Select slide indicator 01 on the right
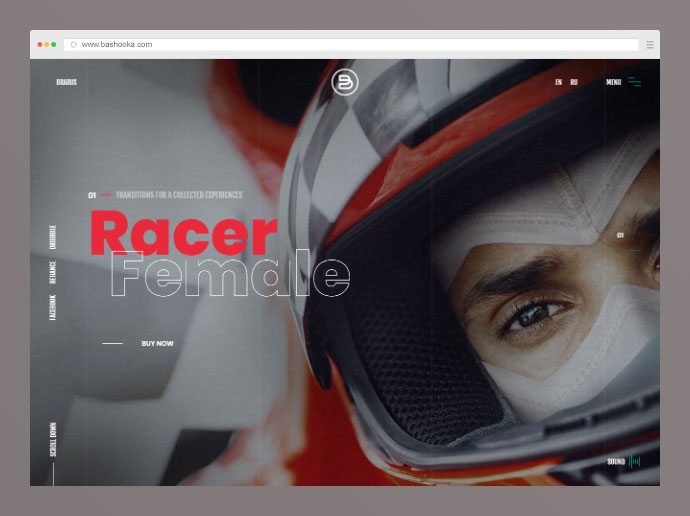The width and height of the screenshot is (690, 516). (x=620, y=235)
